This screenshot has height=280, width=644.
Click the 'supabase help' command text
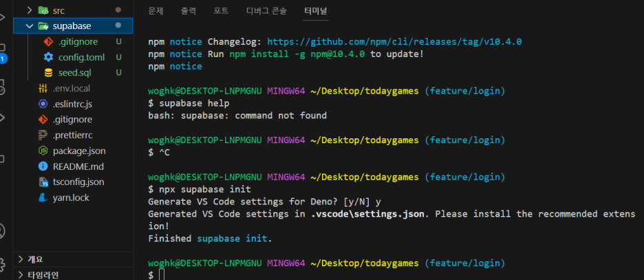coord(194,103)
